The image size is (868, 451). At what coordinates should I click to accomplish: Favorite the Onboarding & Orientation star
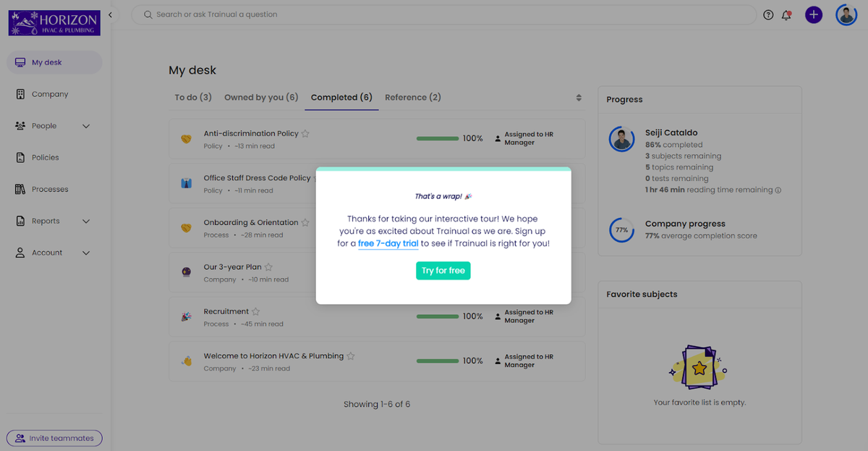[305, 222]
